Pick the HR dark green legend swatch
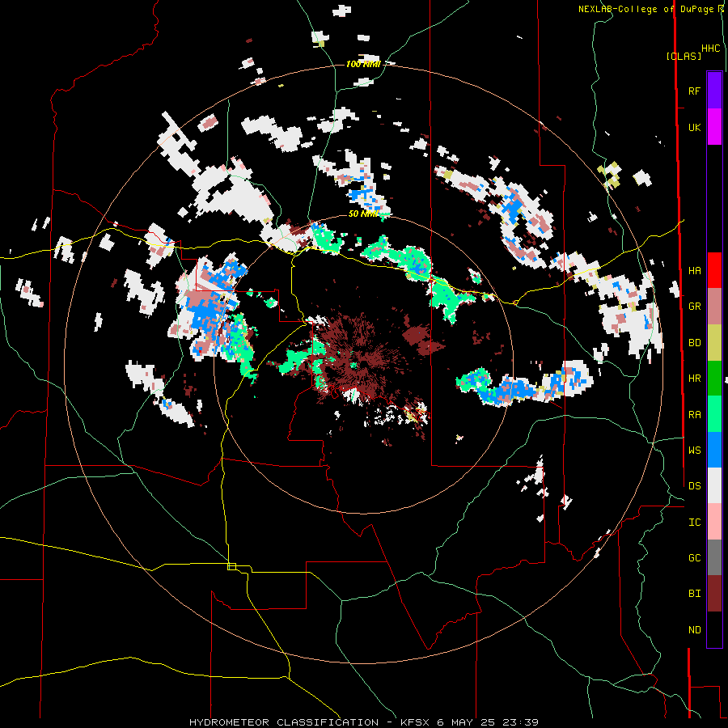 pos(714,379)
